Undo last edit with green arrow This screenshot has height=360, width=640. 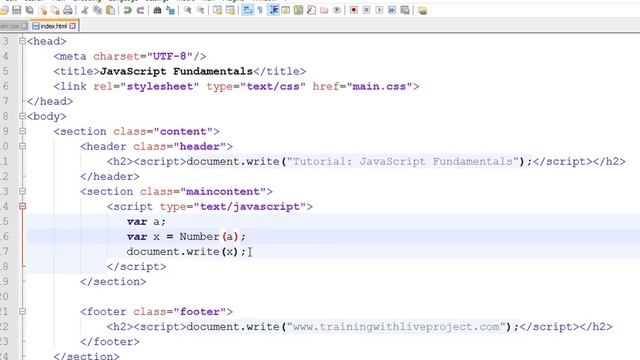pos(127,10)
